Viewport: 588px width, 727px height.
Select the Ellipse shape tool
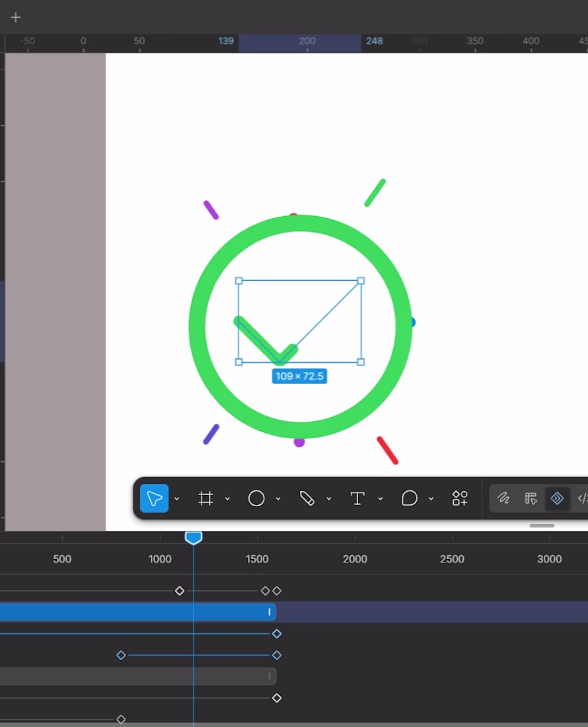(256, 498)
